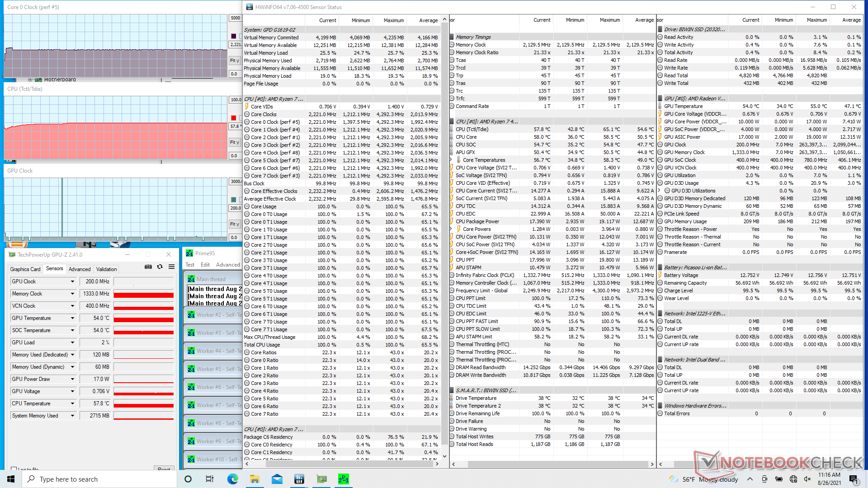The height and width of the screenshot is (488, 868).
Task: Open the Prime95 Test menu
Action: click(x=190, y=265)
